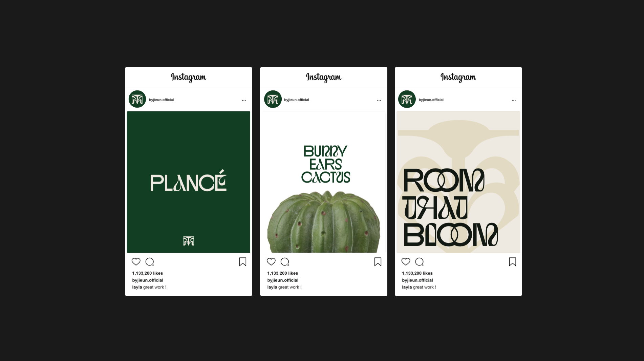
Task: Click profile avatar on Bunny Ears Cactus post
Action: pos(273,99)
